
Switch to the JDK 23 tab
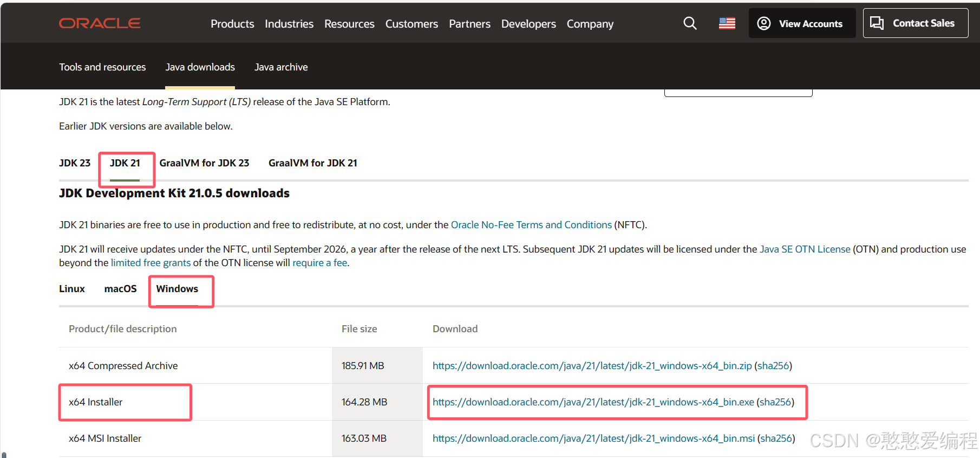(75, 163)
